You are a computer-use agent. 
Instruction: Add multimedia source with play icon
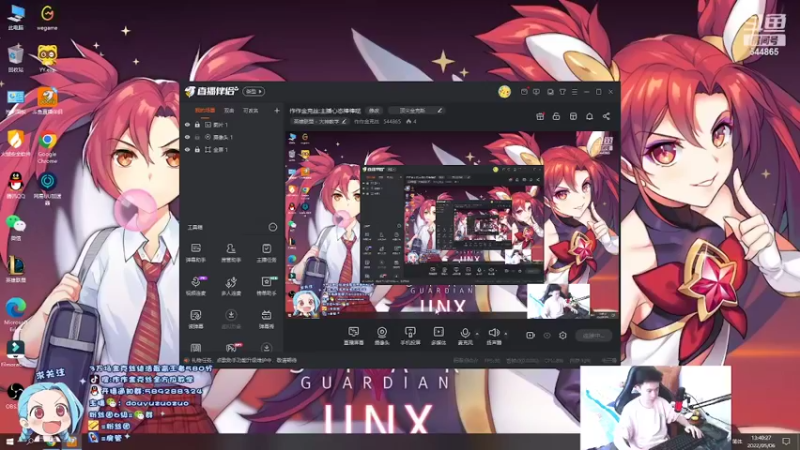point(438,336)
